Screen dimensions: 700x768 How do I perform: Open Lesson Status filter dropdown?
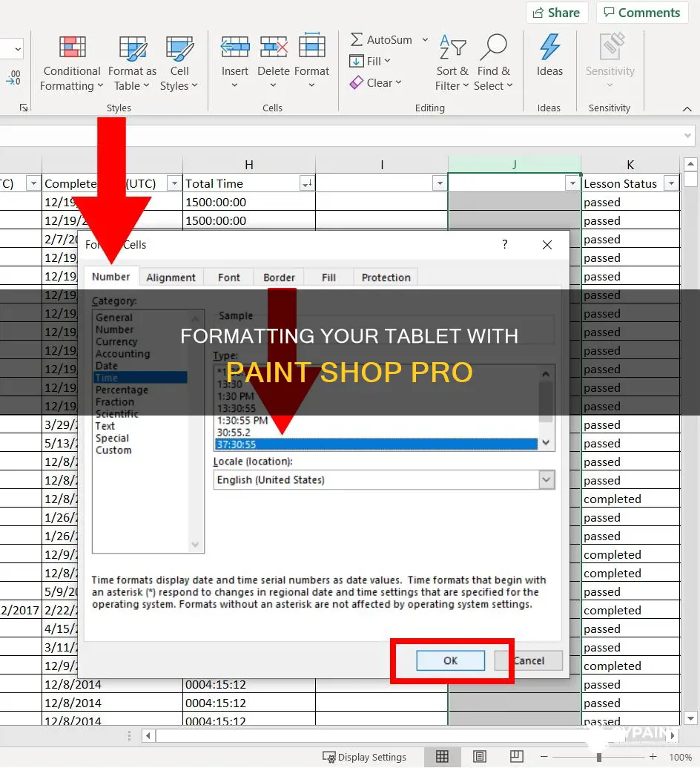(x=672, y=184)
